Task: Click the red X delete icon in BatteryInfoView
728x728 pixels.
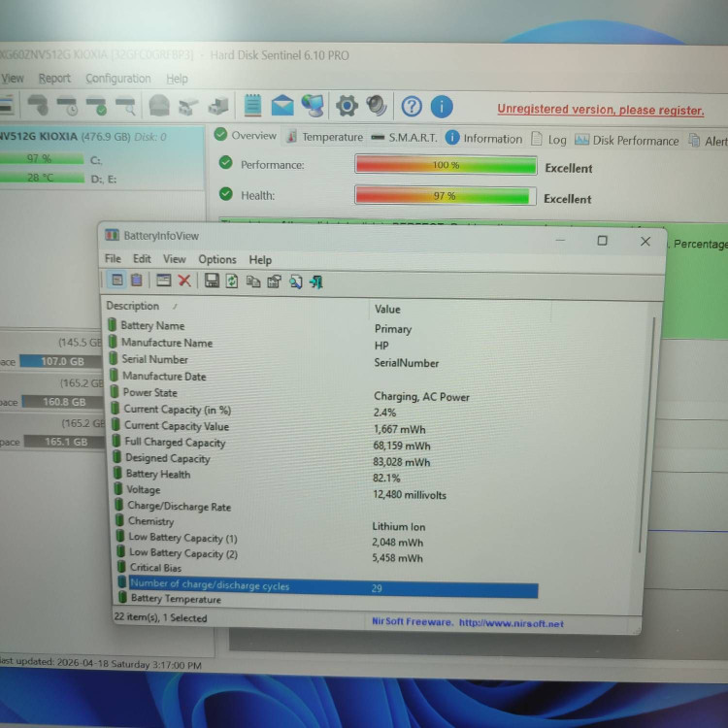Action: point(184,281)
